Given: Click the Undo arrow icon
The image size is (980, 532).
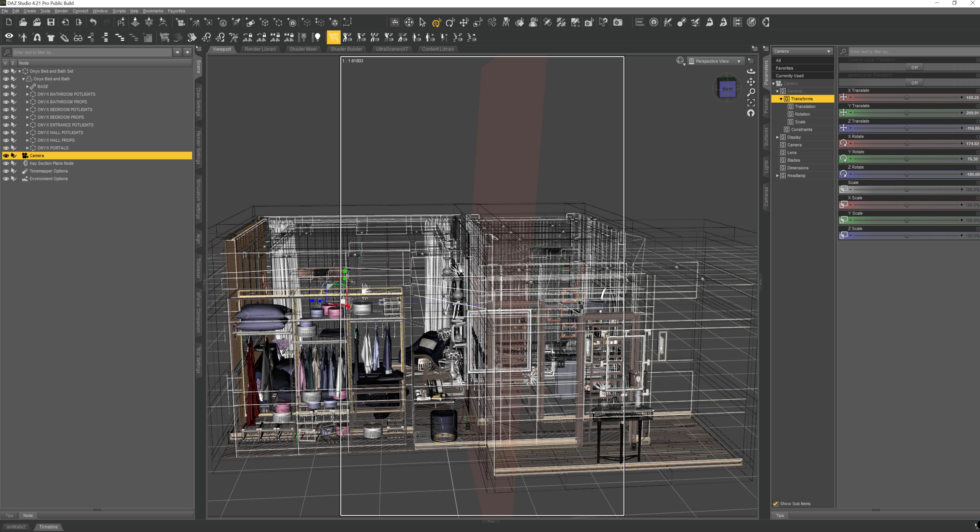Looking at the screenshot, I should (93, 23).
